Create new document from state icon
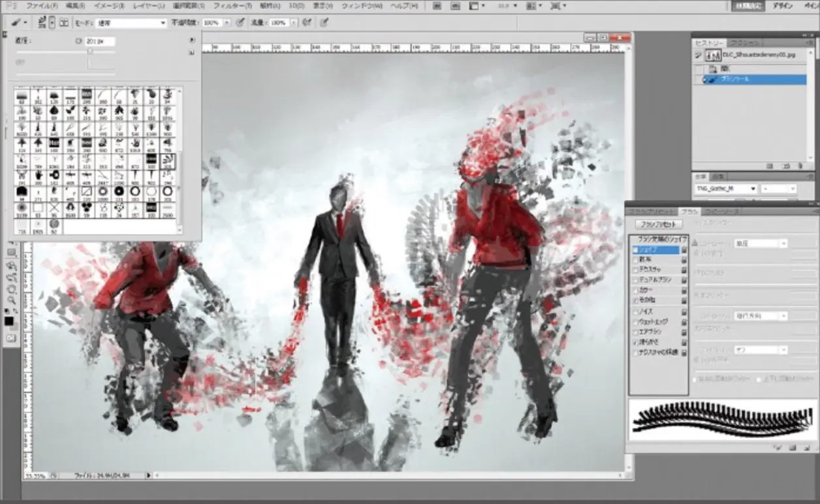The image size is (820, 504). tap(770, 166)
